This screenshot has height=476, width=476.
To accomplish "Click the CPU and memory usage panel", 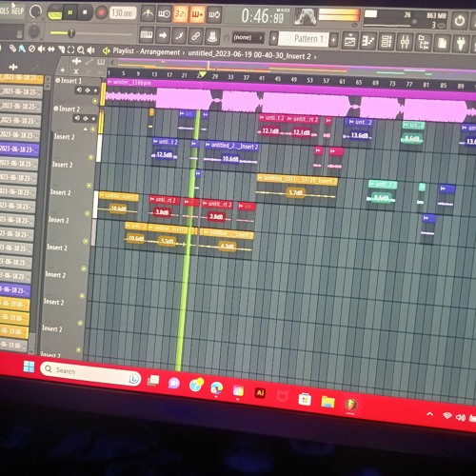I will click(x=406, y=20).
